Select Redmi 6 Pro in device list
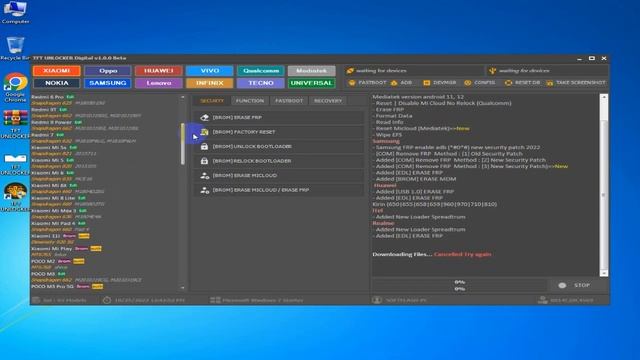640x360 pixels. 47,97
